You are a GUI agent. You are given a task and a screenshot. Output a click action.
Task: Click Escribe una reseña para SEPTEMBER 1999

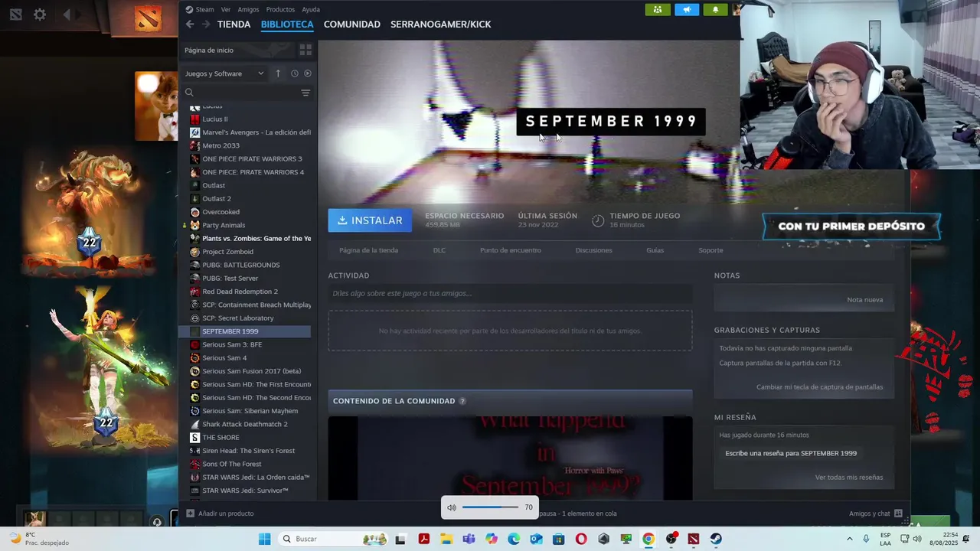[791, 453]
